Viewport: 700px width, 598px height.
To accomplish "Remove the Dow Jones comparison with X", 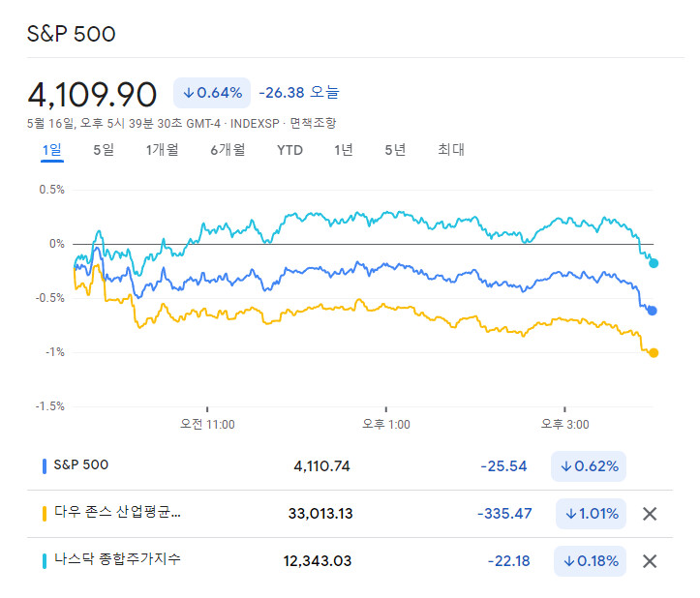I will pos(650,514).
